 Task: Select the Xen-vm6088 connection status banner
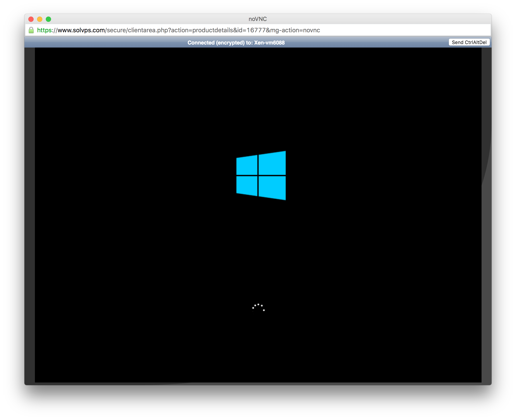[x=236, y=43]
